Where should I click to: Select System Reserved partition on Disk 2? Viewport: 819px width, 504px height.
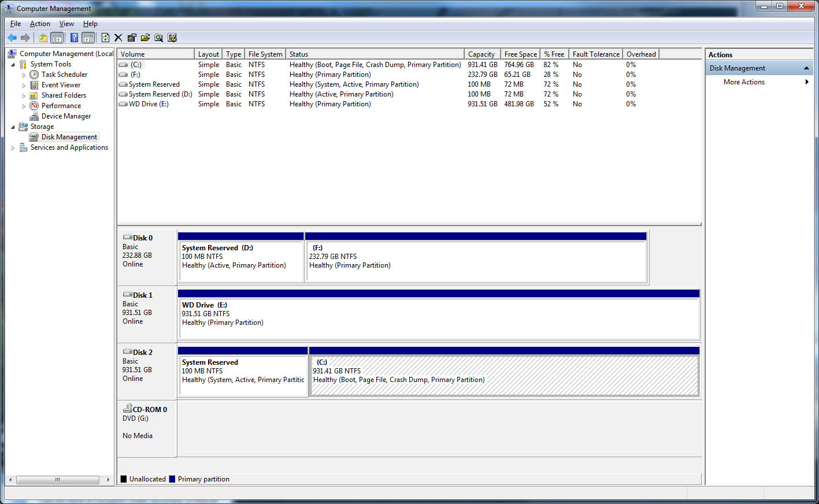coord(243,372)
